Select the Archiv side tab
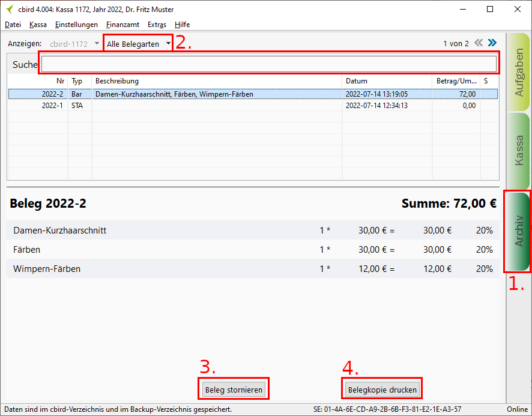 [x=519, y=231]
